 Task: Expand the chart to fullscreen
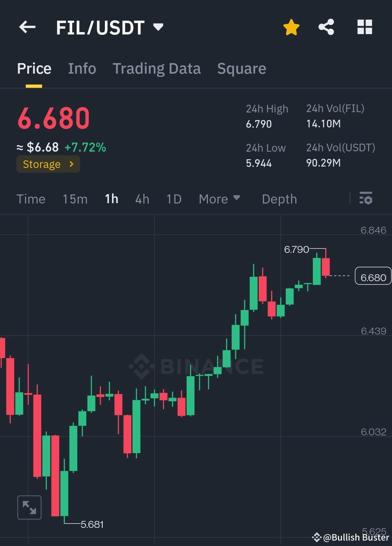(29, 507)
